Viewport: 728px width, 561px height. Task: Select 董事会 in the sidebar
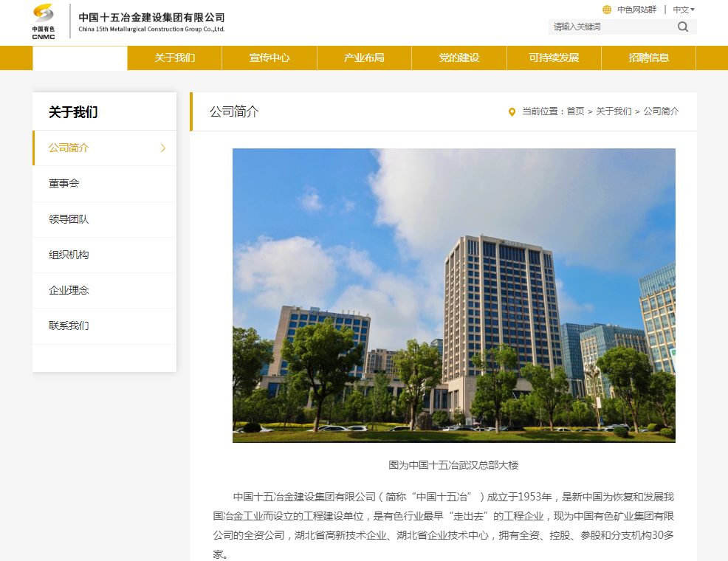tap(64, 183)
